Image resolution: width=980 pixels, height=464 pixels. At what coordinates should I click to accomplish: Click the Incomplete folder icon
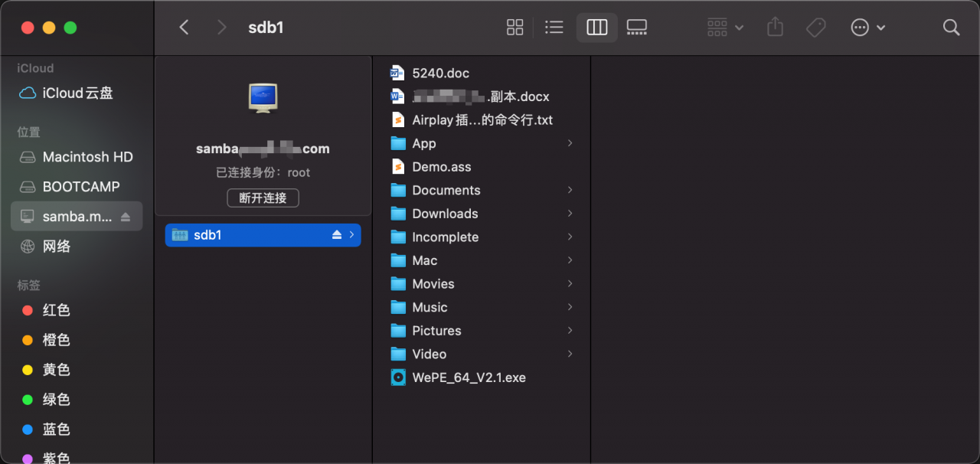[398, 237]
